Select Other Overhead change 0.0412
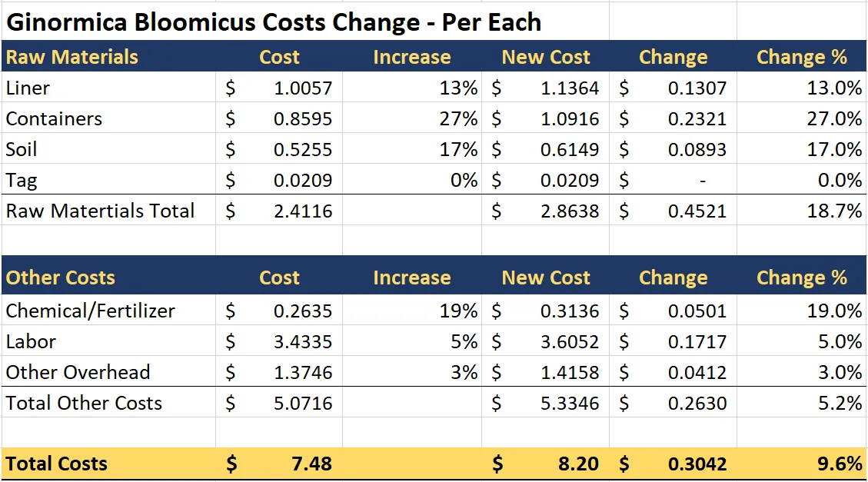 (697, 372)
